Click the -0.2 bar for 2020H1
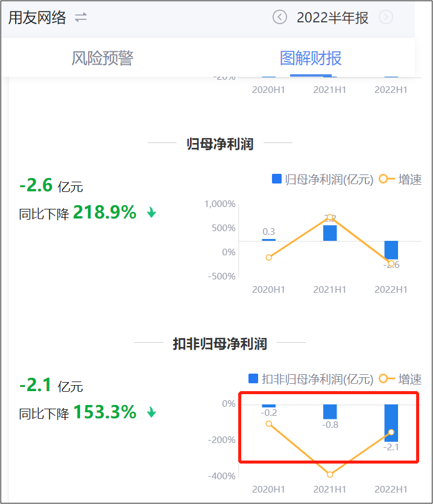Image resolution: width=433 pixels, height=504 pixels. click(x=268, y=406)
